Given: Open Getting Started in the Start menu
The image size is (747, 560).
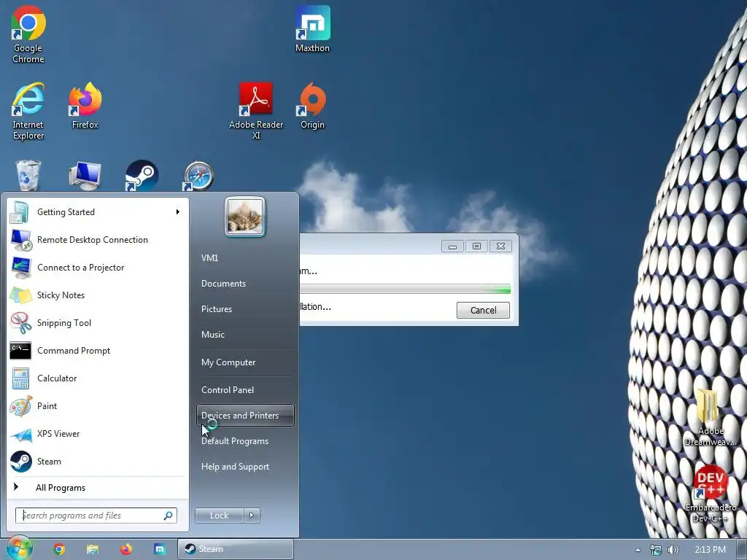Looking at the screenshot, I should pyautogui.click(x=96, y=212).
